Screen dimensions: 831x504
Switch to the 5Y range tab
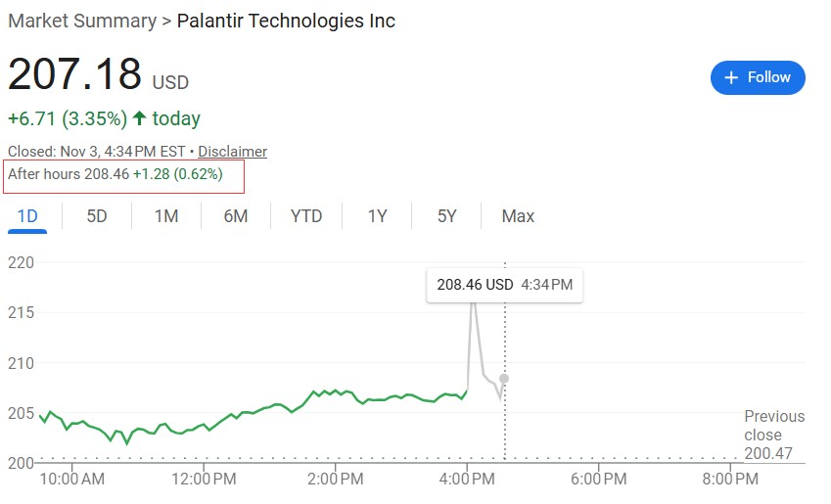tap(447, 216)
